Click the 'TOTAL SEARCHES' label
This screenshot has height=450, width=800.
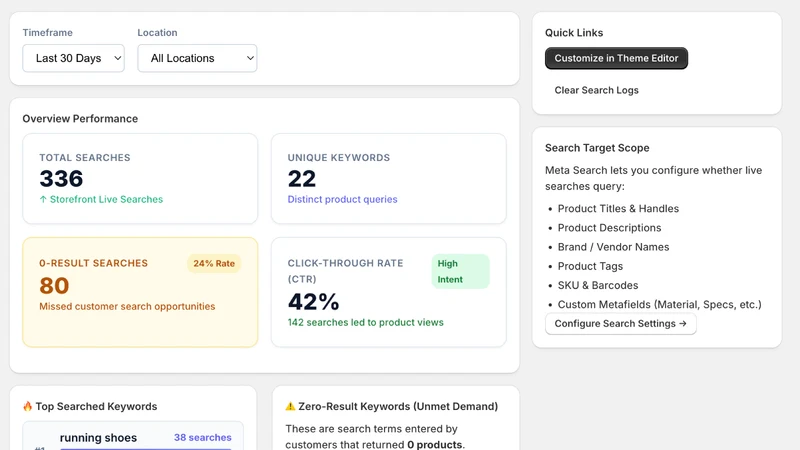click(x=85, y=158)
